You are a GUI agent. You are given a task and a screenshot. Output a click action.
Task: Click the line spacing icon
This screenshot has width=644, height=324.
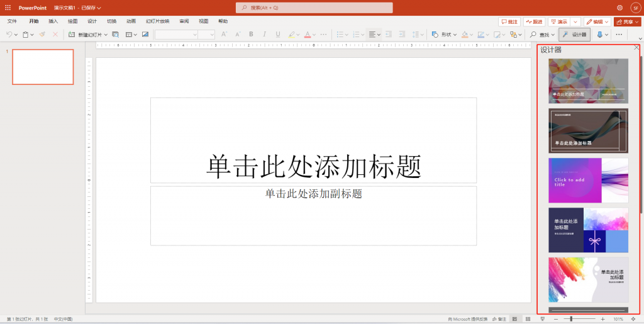(416, 35)
